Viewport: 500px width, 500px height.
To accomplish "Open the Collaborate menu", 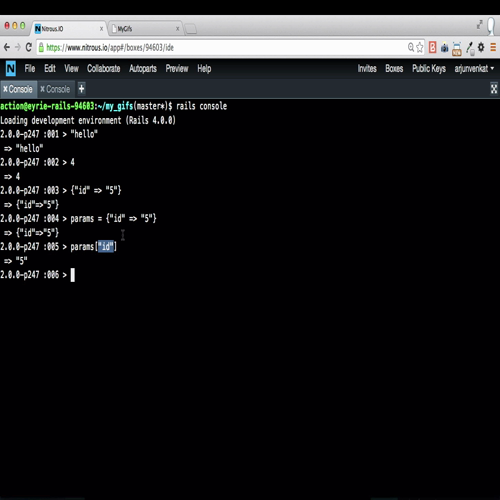I will (104, 69).
